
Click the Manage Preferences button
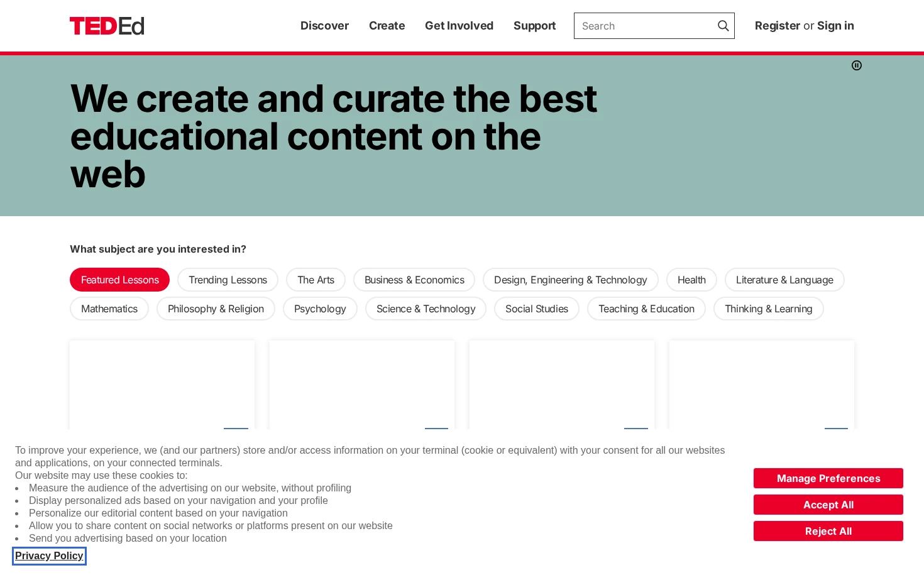coord(828,478)
